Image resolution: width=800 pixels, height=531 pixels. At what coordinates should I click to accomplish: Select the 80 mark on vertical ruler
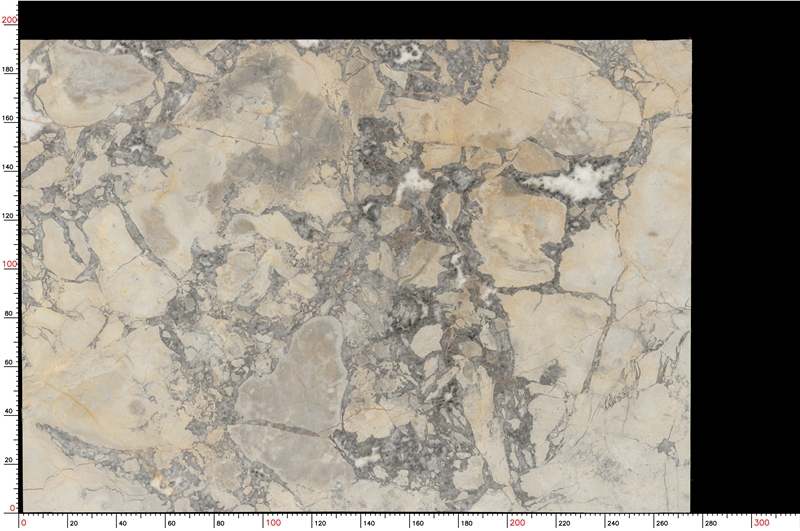[x=9, y=314]
